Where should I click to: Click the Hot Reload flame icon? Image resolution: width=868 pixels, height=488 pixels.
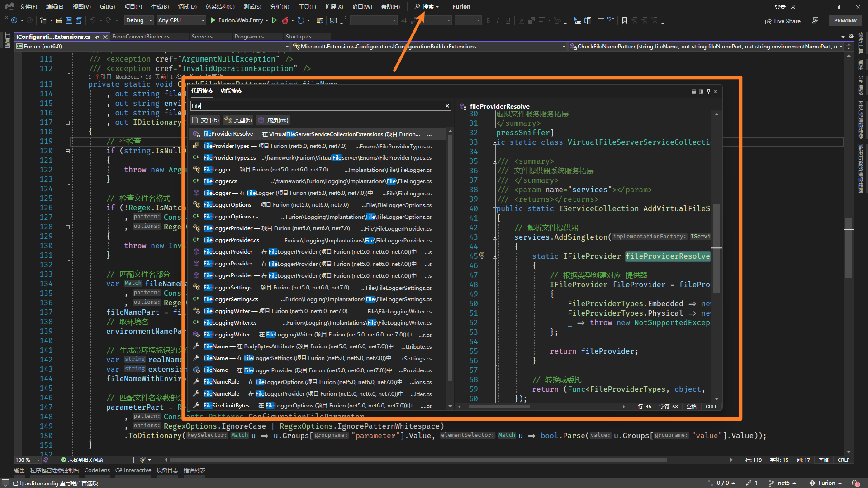click(x=285, y=20)
